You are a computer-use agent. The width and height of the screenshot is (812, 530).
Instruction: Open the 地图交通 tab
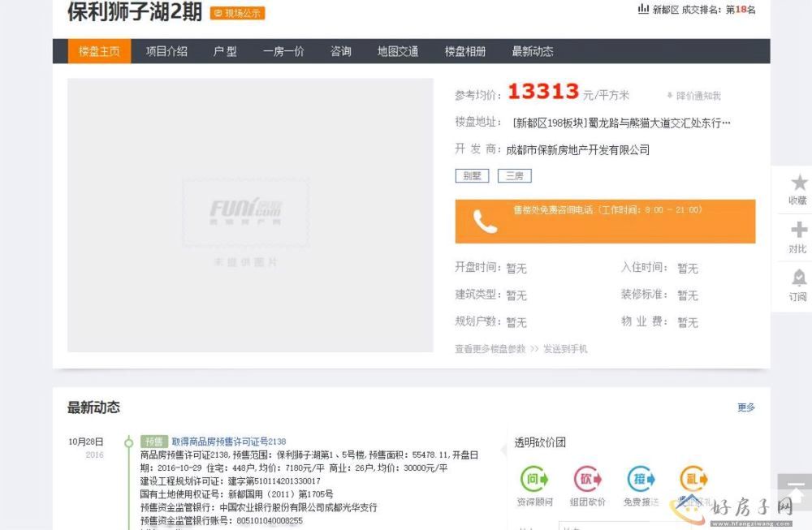[x=398, y=51]
